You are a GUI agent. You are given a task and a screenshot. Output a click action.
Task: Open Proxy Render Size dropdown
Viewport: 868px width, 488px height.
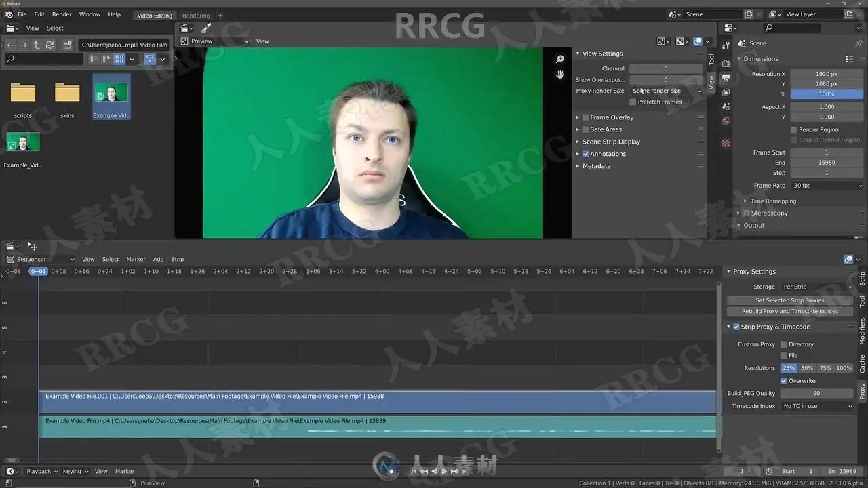(x=666, y=91)
